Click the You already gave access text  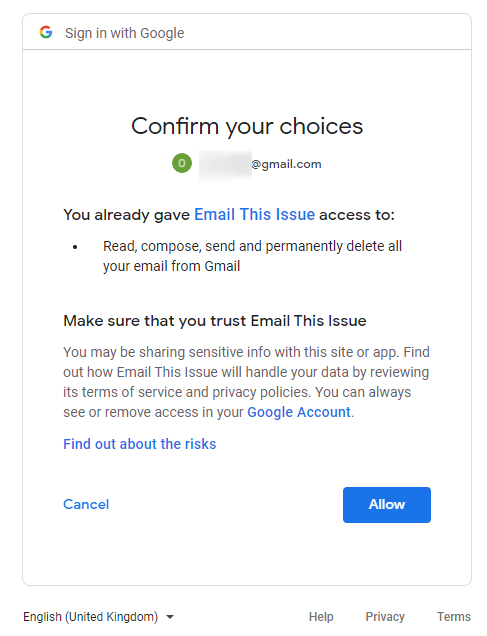click(229, 214)
